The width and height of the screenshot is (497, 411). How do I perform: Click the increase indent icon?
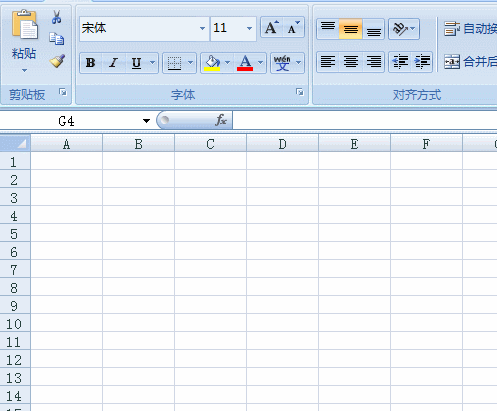(x=422, y=62)
